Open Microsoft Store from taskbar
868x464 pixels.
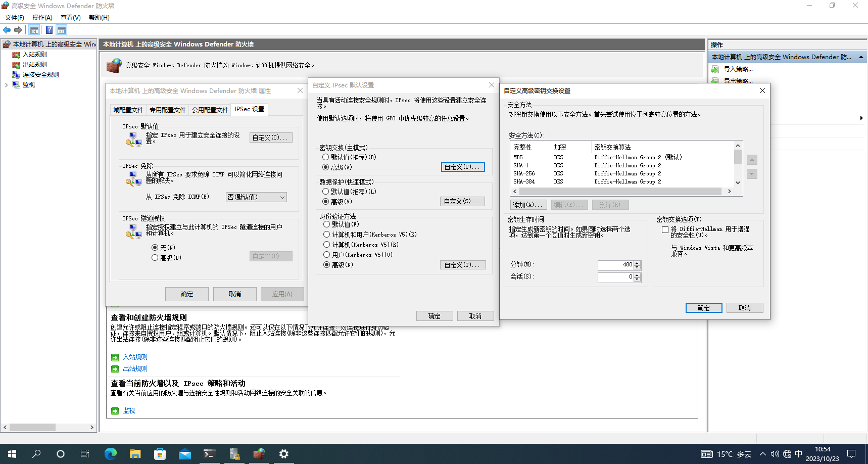(160, 454)
